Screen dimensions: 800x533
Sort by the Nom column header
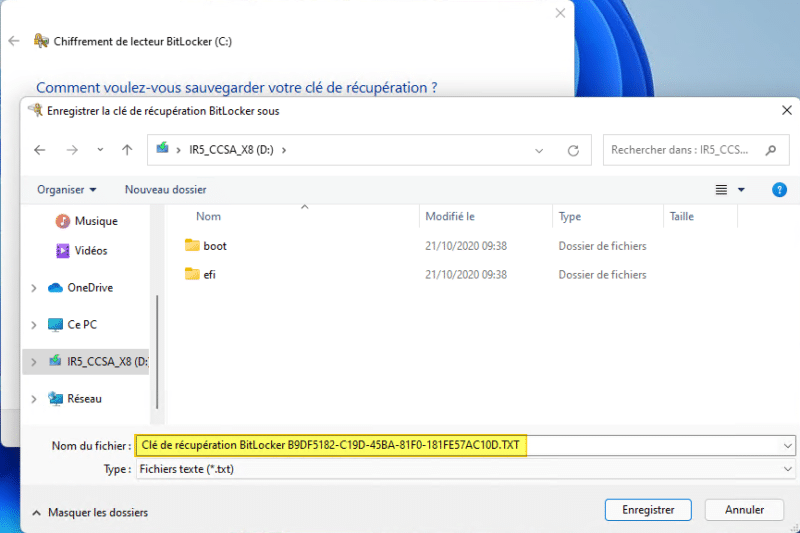point(208,216)
